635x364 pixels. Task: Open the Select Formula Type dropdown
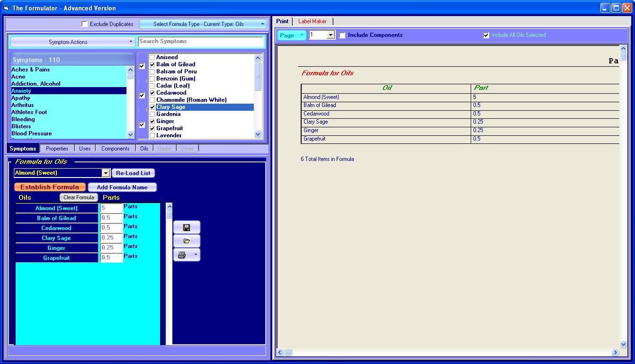pos(203,24)
